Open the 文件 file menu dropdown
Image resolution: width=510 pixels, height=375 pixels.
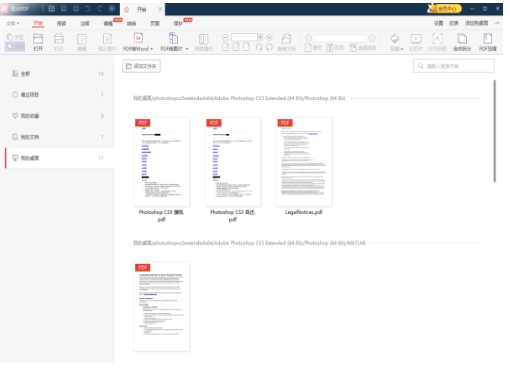(13, 23)
